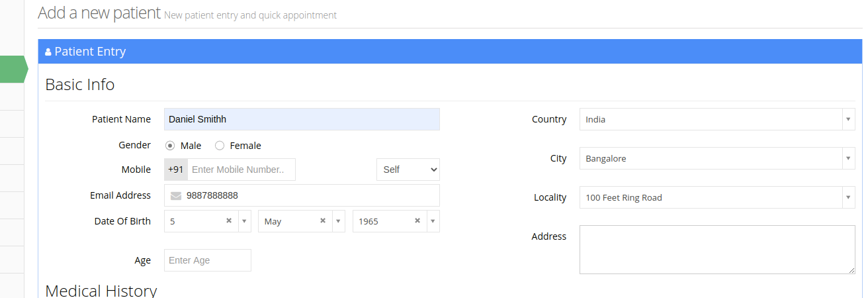Viewport: 868px width, 298px height.
Task: Open the City dropdown showing Bangalore
Action: coord(717,159)
